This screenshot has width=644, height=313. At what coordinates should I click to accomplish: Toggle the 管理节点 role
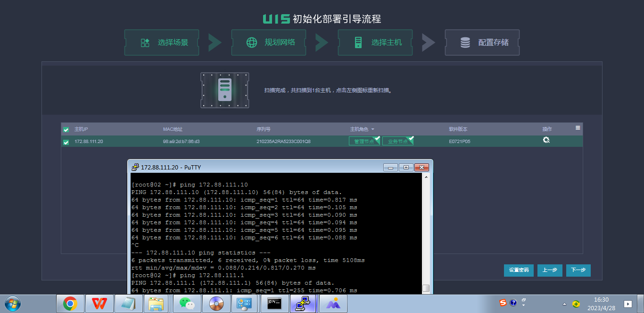(364, 141)
